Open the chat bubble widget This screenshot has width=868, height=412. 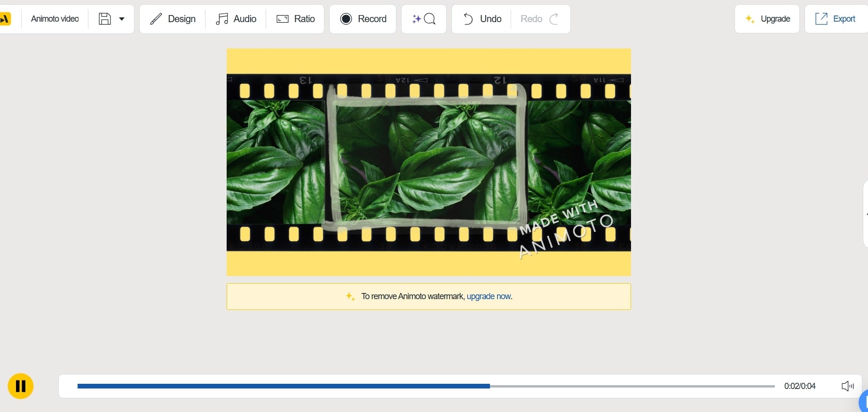[x=864, y=401]
